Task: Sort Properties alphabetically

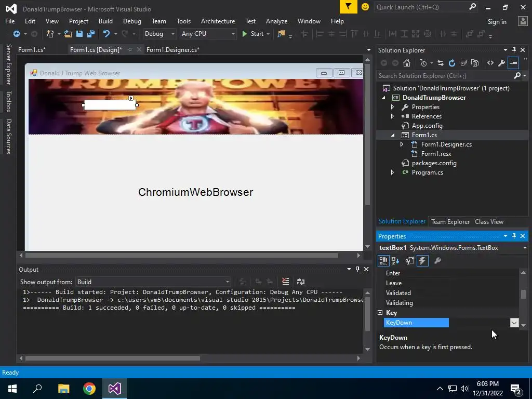Action: pyautogui.click(x=395, y=261)
